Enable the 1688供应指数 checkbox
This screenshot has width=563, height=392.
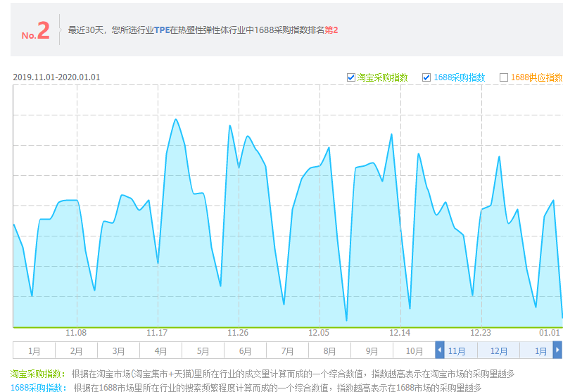pyautogui.click(x=504, y=77)
